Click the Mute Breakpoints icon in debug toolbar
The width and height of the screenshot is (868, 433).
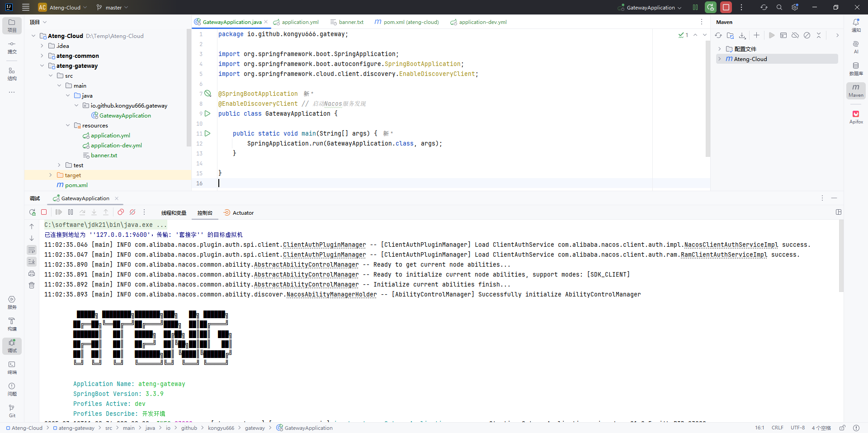(132, 212)
